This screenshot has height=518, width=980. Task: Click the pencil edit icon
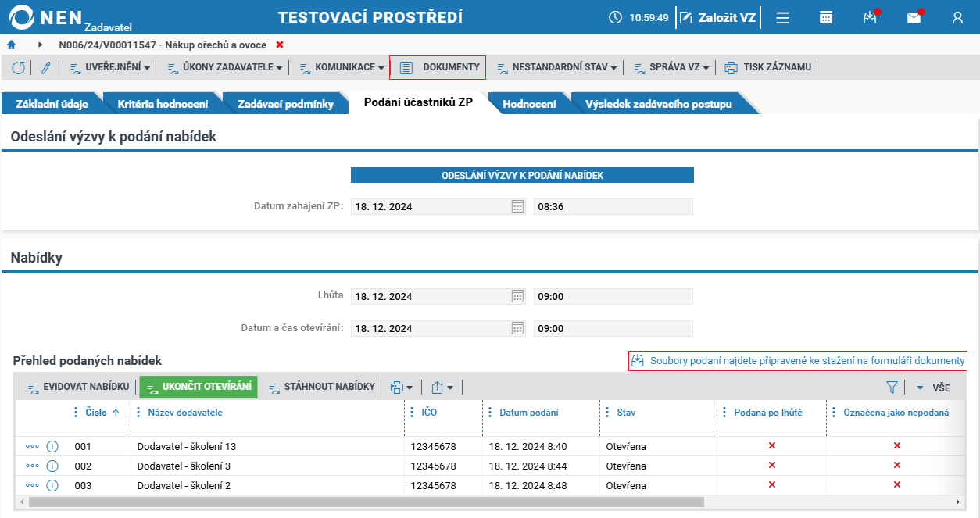tap(46, 68)
